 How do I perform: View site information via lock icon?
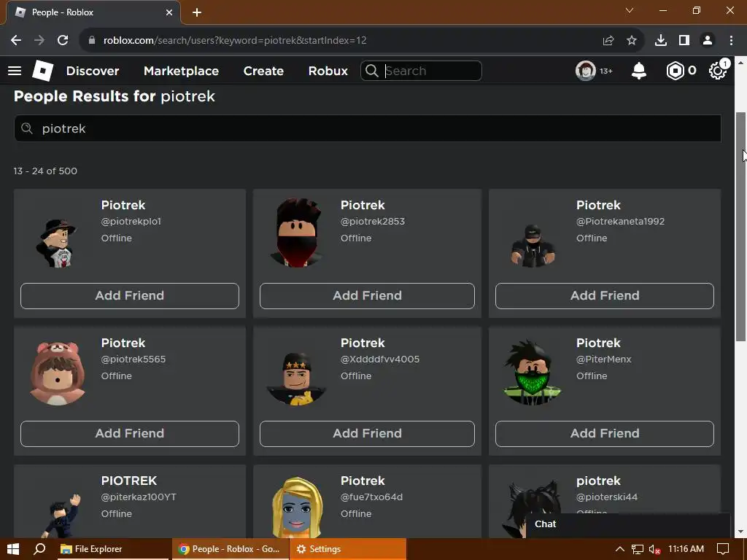coord(92,41)
